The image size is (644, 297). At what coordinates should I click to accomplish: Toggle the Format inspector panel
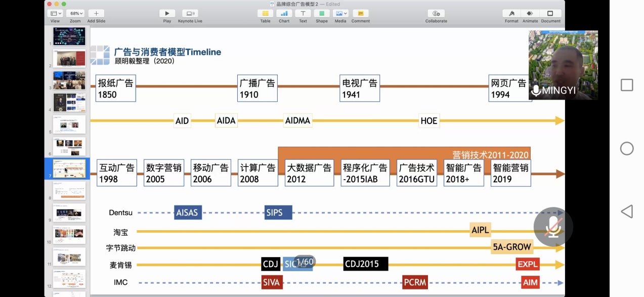[x=511, y=14]
